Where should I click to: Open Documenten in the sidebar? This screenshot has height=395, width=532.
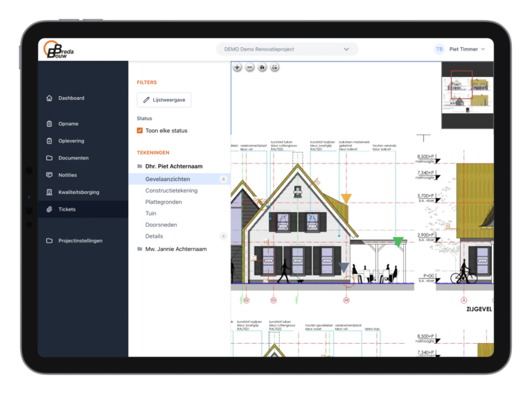pyautogui.click(x=73, y=158)
